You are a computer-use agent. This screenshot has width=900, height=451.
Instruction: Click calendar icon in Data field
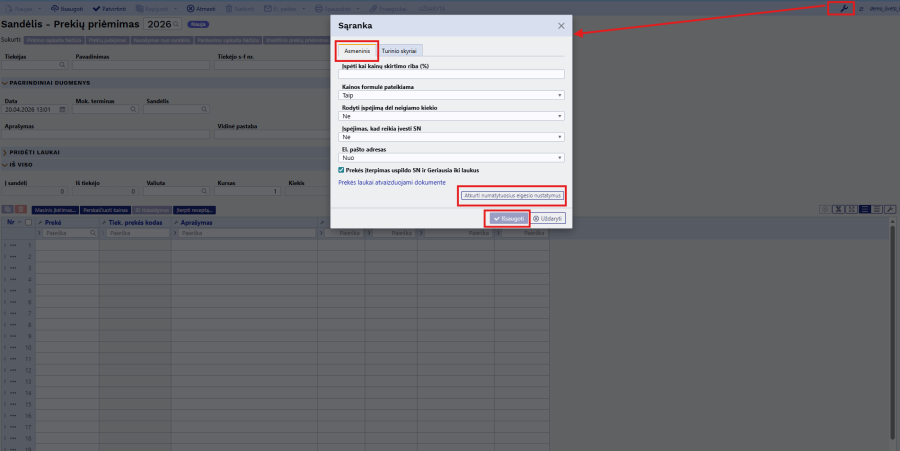pyautogui.click(x=63, y=109)
